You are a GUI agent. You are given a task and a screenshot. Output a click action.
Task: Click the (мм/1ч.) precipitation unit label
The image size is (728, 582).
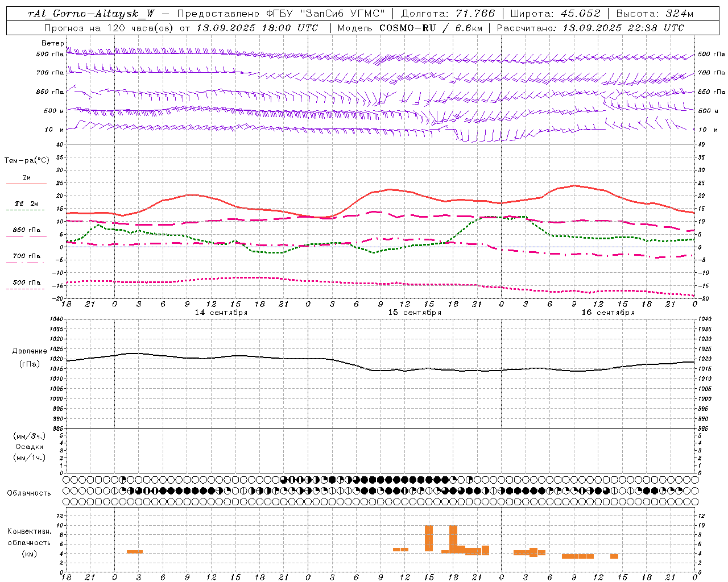[30, 458]
